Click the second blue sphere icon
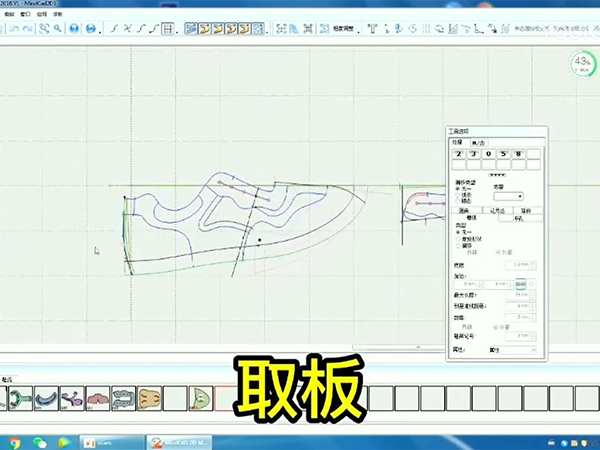 pos(91,29)
